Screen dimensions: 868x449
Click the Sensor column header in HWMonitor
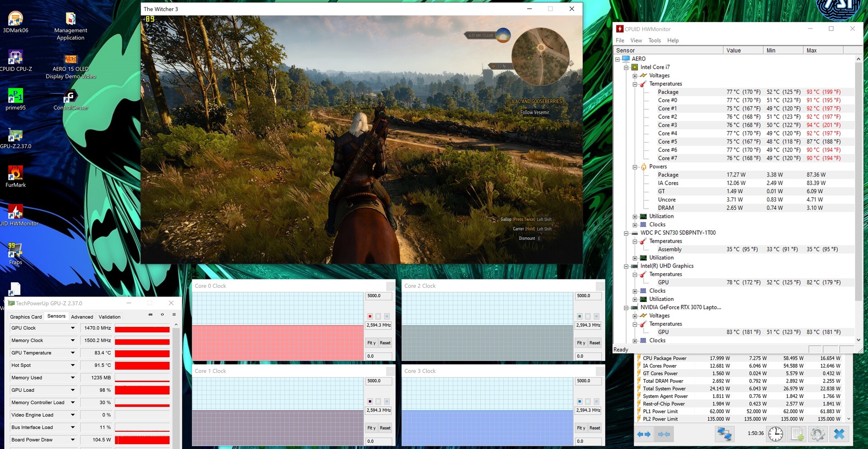(x=668, y=50)
